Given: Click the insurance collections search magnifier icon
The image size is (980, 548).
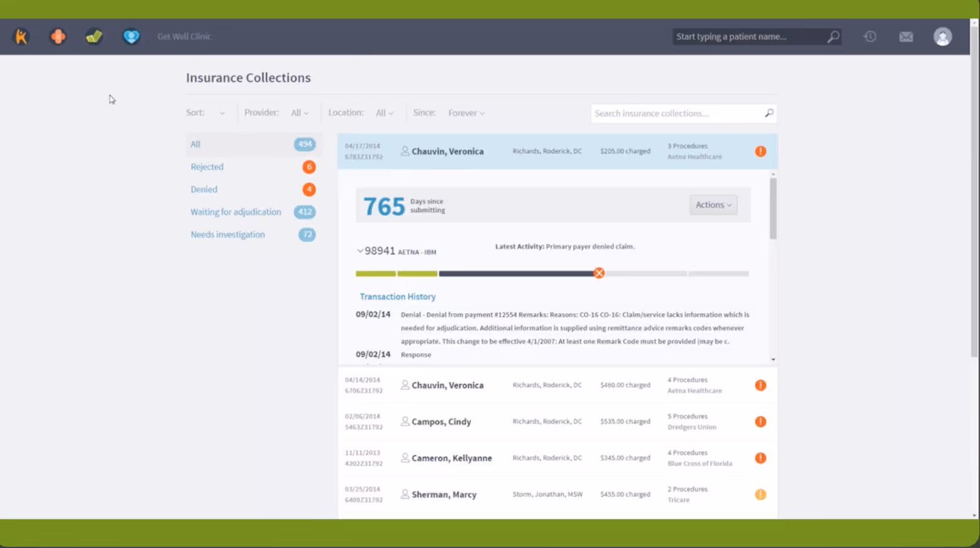Looking at the screenshot, I should (769, 113).
